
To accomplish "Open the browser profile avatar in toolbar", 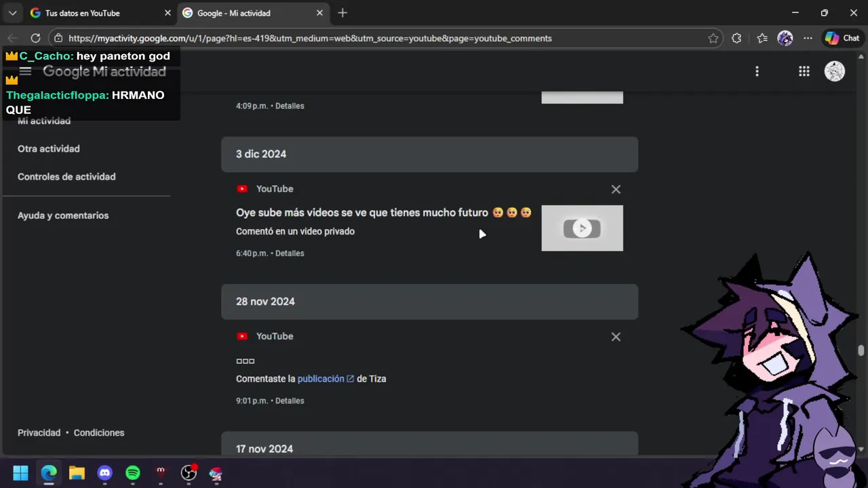I will tap(785, 39).
